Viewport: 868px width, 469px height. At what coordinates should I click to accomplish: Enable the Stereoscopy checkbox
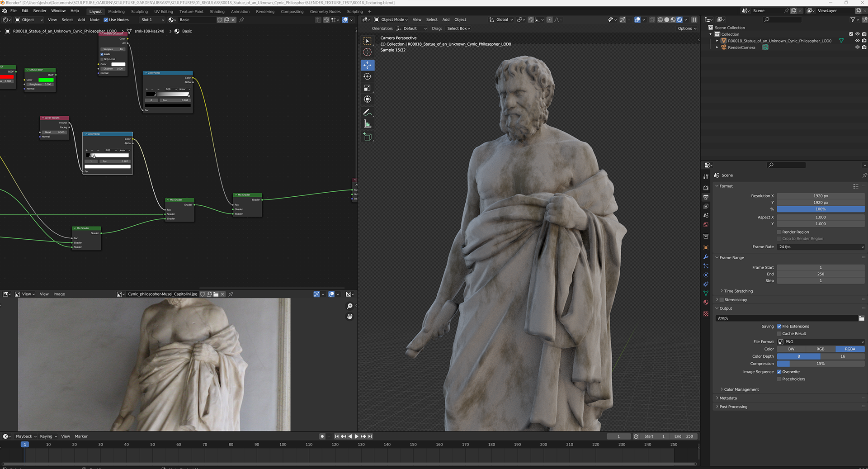722,300
